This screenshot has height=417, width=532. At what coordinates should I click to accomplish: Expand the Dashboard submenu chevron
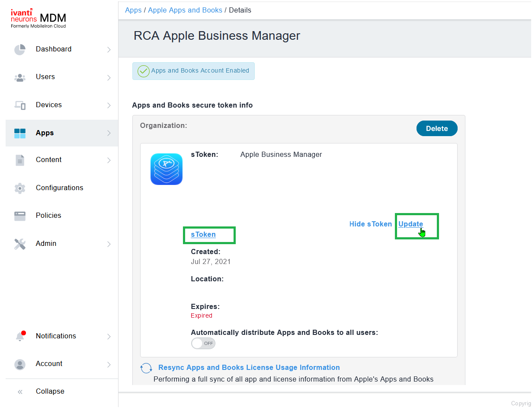[x=109, y=50]
